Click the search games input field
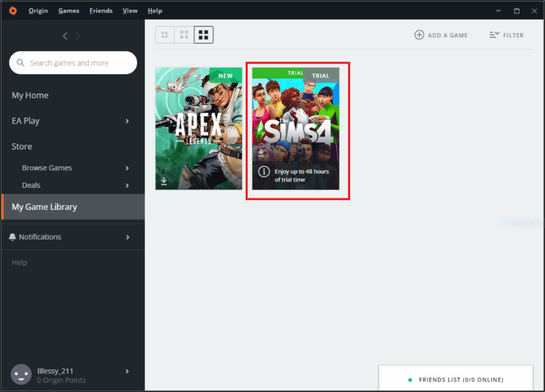 (73, 63)
